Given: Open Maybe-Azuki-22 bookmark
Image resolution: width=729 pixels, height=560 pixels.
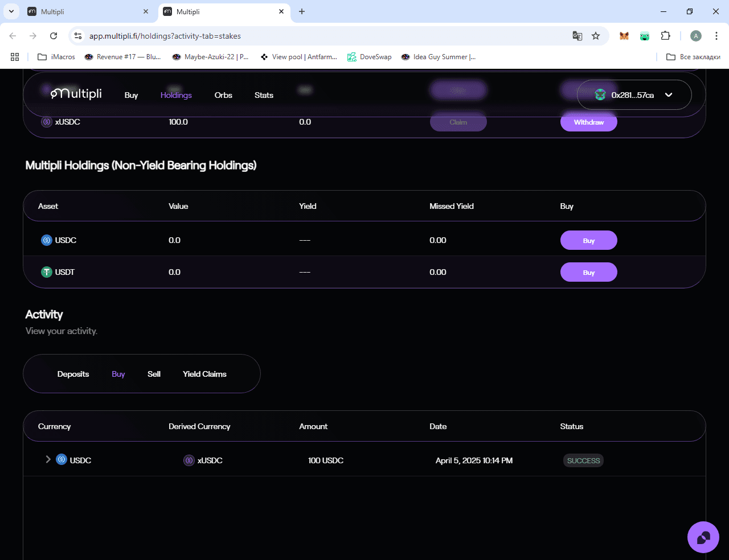Looking at the screenshot, I should coord(210,57).
